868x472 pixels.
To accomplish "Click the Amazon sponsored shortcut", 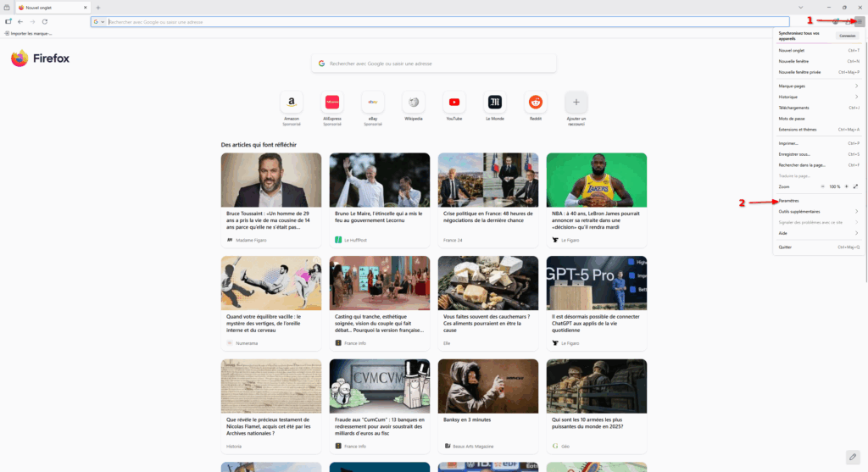I will coord(291,103).
